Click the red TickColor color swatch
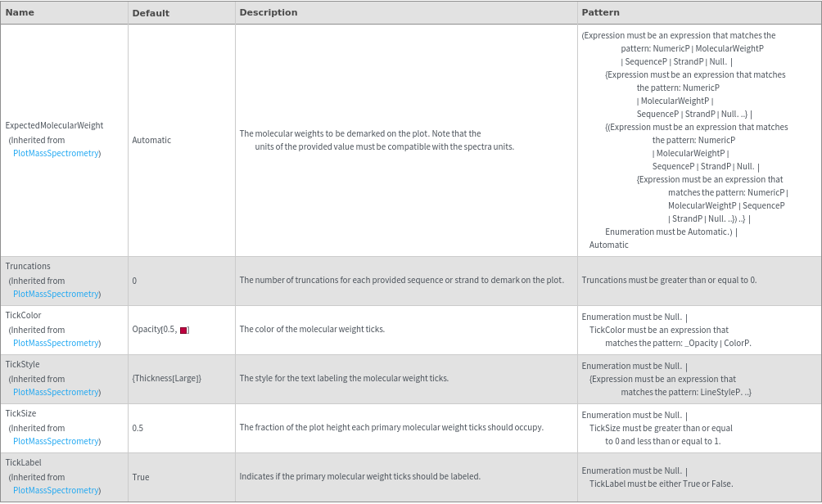This screenshot has height=504, width=822. [x=184, y=330]
